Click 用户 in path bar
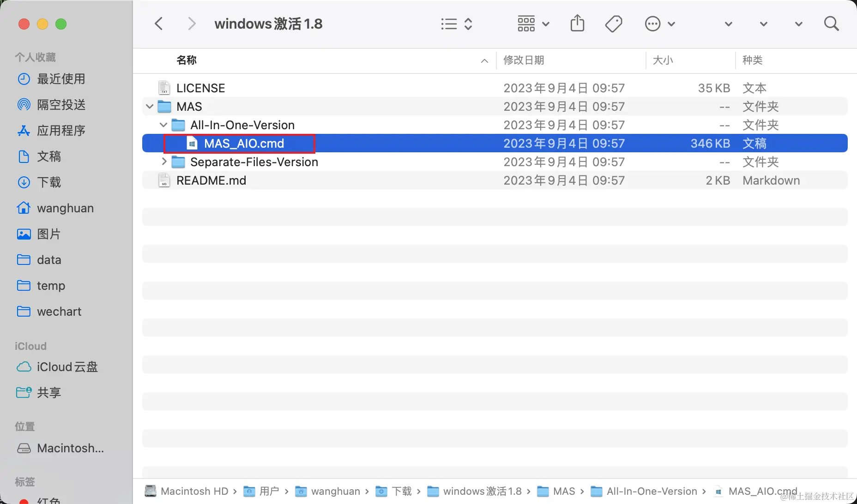 [269, 491]
